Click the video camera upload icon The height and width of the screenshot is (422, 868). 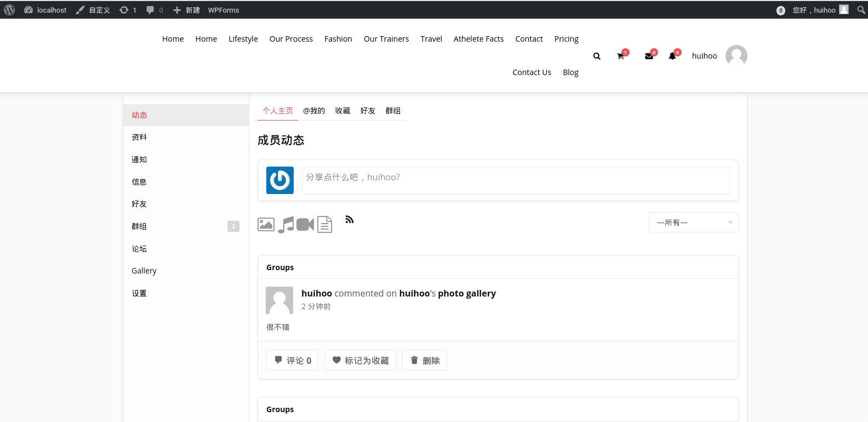click(x=305, y=224)
